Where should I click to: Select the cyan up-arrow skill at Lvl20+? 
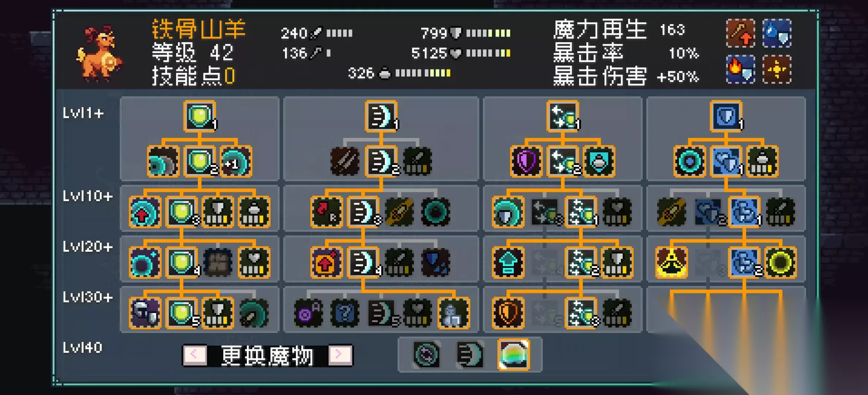(x=508, y=263)
